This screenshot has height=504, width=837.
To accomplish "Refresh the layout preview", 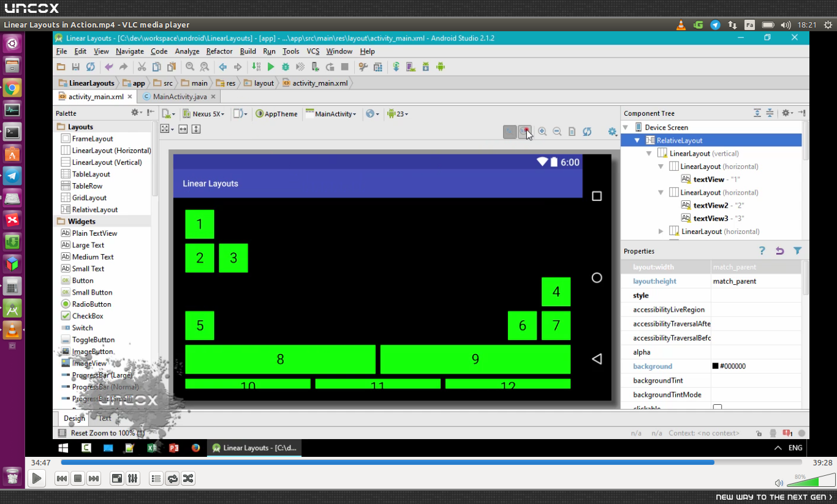I will point(587,132).
